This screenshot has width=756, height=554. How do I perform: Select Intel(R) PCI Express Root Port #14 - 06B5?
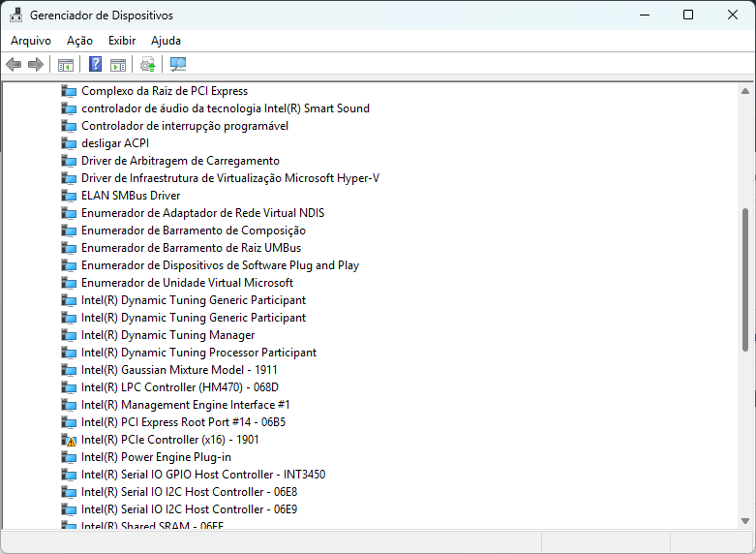pyautogui.click(x=183, y=422)
